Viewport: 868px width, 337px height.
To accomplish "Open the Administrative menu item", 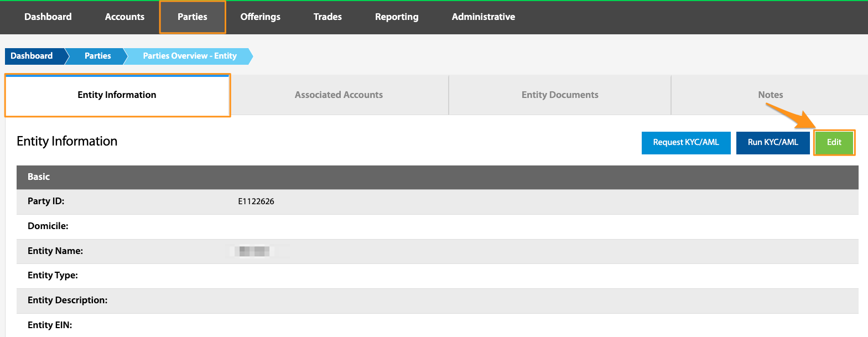I will pos(484,17).
